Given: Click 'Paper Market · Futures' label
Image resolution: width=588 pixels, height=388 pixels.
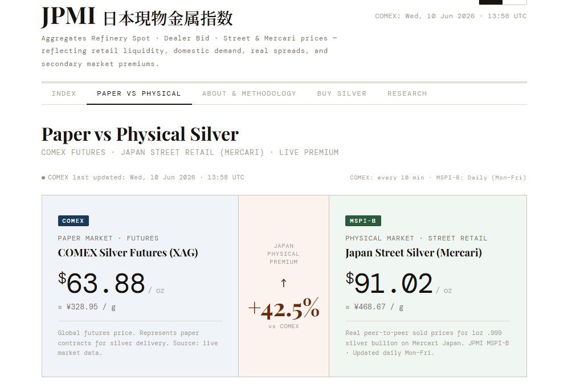Looking at the screenshot, I should point(108,238).
